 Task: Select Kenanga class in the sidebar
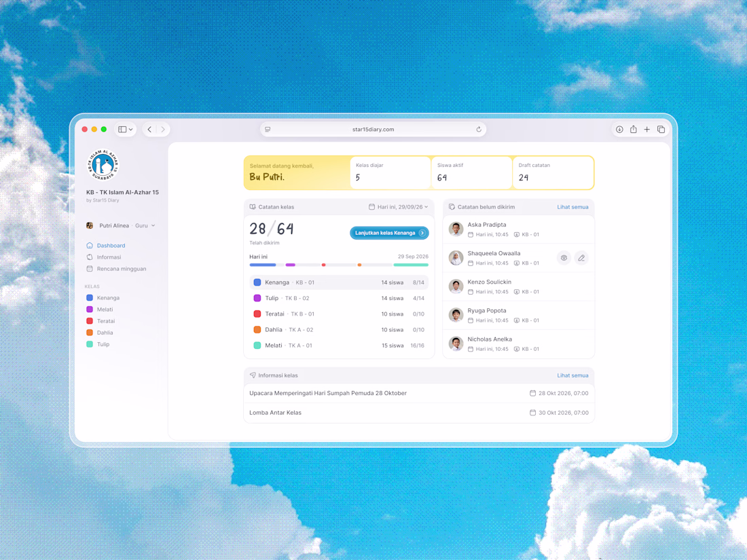pyautogui.click(x=103, y=298)
